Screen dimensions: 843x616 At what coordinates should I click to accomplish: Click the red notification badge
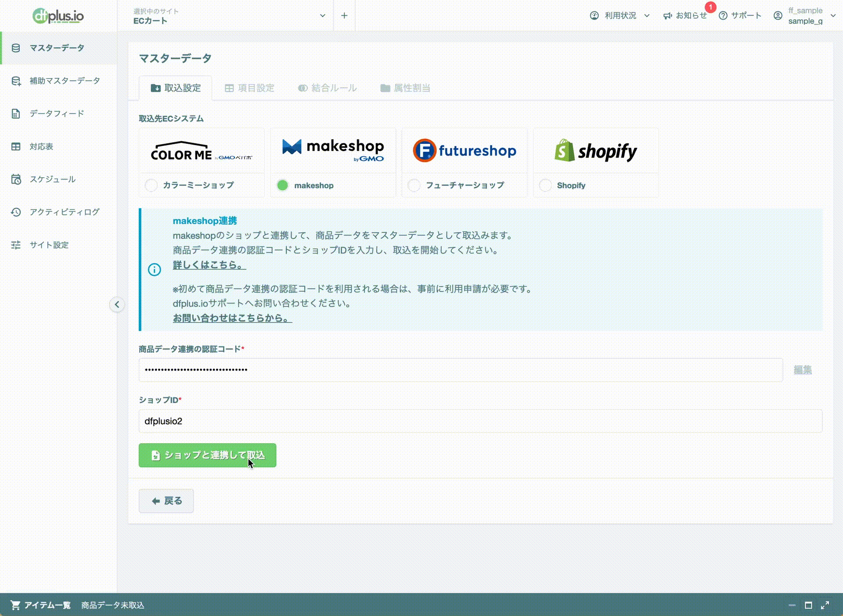click(710, 7)
